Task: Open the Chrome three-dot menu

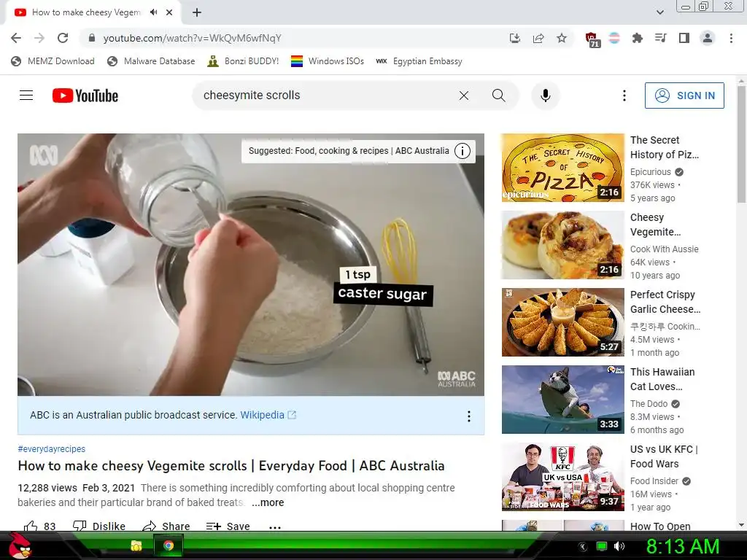Action: [x=731, y=38]
